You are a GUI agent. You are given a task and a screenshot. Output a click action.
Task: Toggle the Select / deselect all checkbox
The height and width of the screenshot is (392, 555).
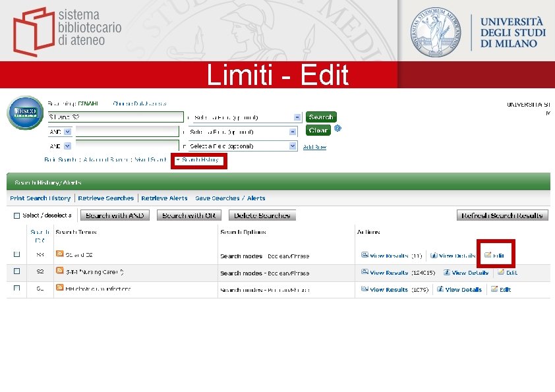[16, 215]
